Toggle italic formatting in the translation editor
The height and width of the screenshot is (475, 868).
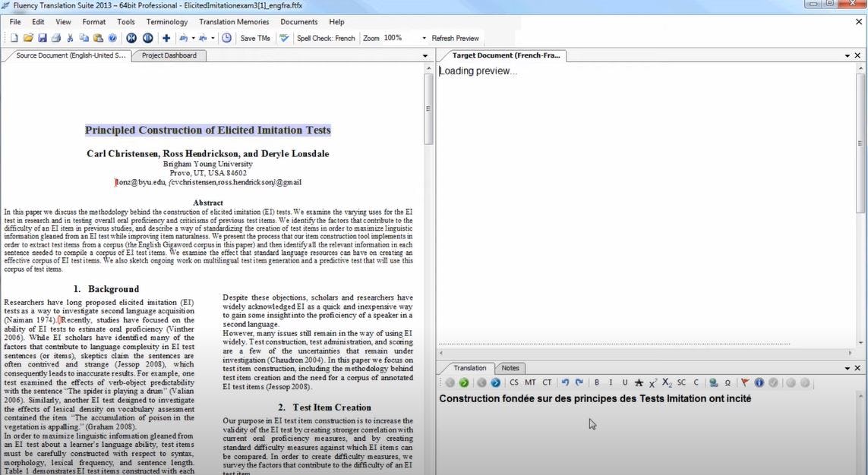(611, 382)
